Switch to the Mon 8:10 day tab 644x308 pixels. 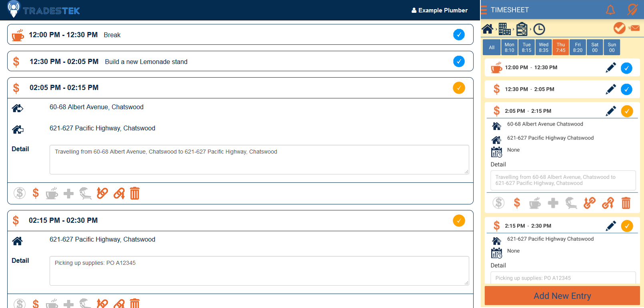(509, 47)
